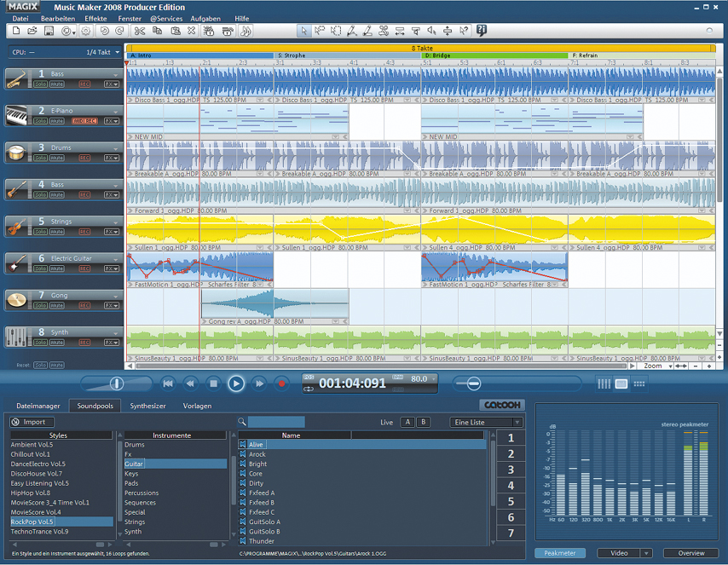Mute the Synth track

click(x=56, y=343)
